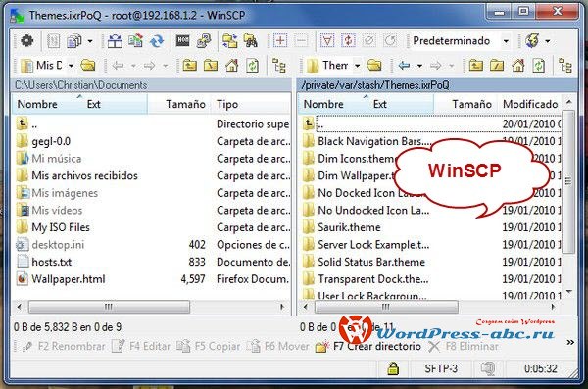Select the hosts.txt file
This screenshot has width=588, height=389.
coord(51,262)
